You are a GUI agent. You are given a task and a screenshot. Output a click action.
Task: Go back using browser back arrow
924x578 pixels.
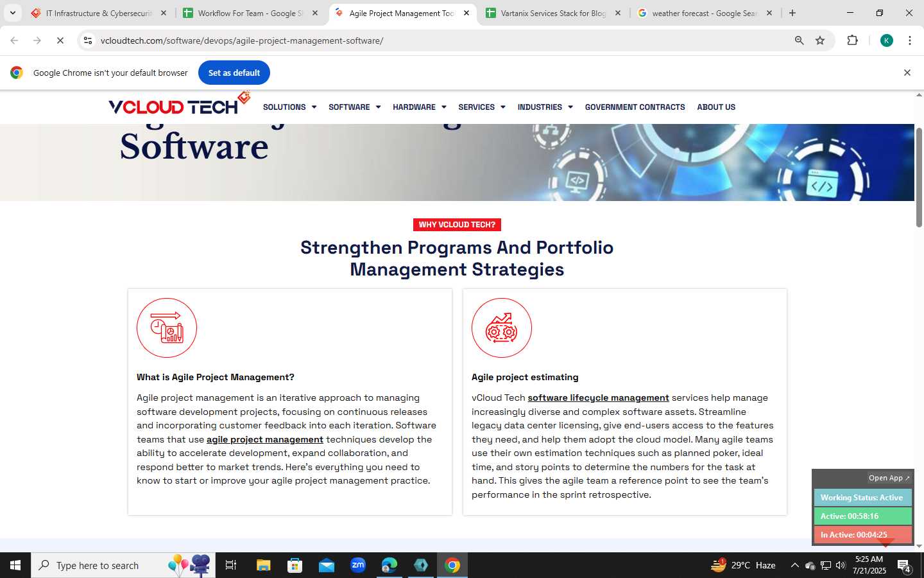[14, 40]
